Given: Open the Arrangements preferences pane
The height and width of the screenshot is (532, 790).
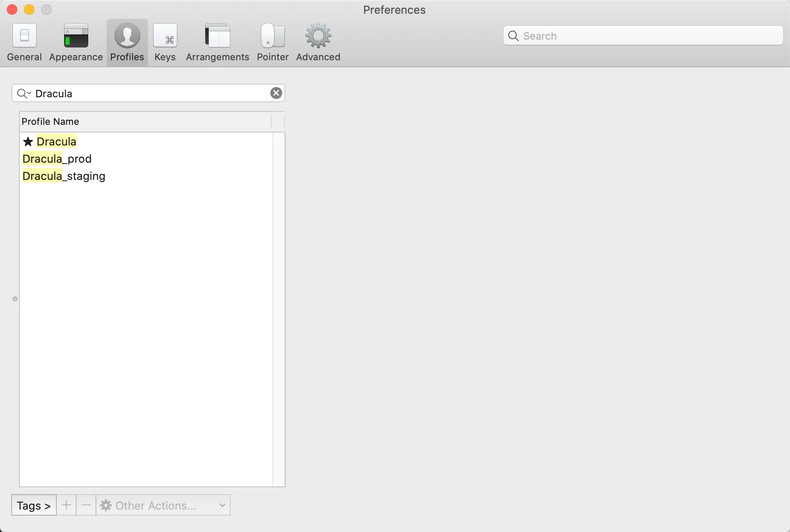Looking at the screenshot, I should 218,43.
